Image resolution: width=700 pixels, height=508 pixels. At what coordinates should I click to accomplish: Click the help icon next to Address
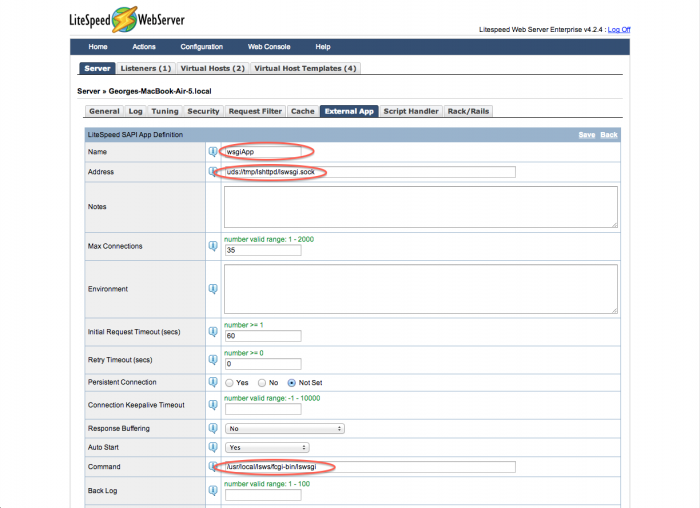212,172
